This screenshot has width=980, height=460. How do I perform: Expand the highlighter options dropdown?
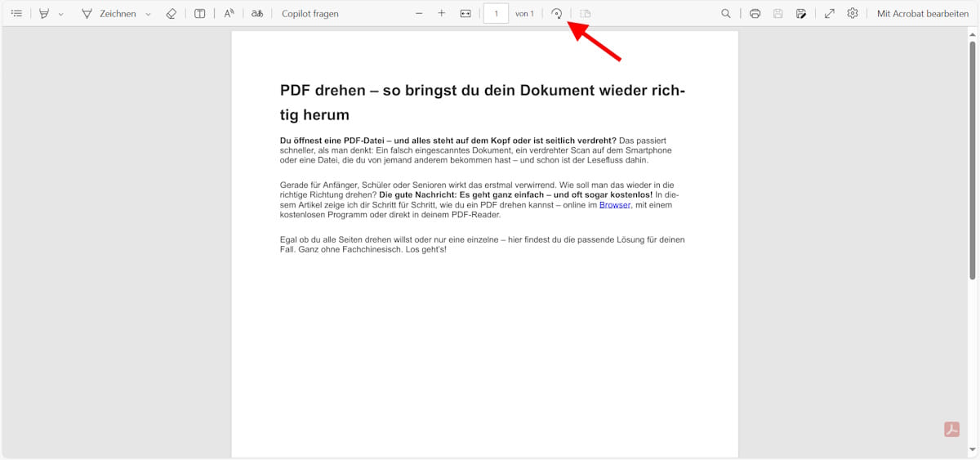pos(60,14)
